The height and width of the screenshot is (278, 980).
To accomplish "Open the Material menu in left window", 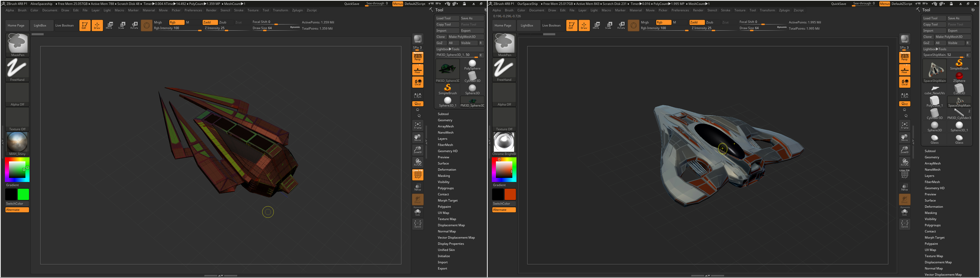I will (149, 10).
